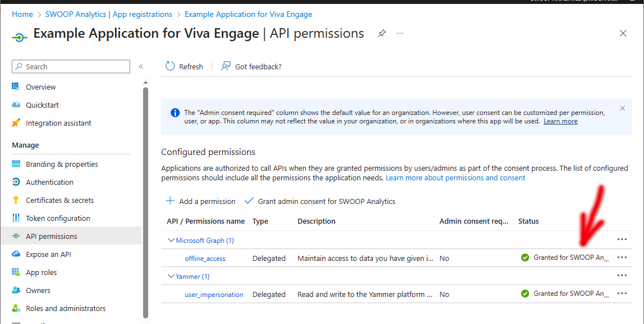This screenshot has width=644, height=324.
Task: Collapse the sidebar with double chevron
Action: tap(140, 66)
